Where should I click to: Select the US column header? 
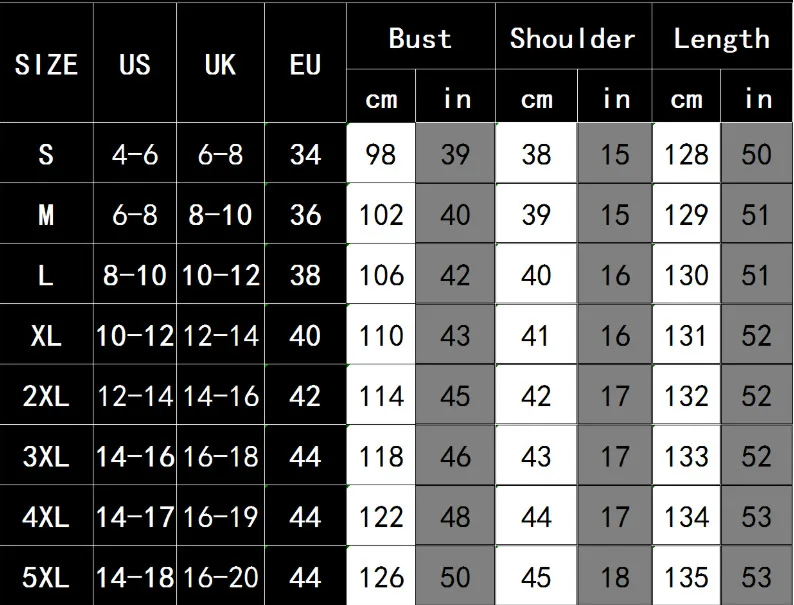(134, 65)
